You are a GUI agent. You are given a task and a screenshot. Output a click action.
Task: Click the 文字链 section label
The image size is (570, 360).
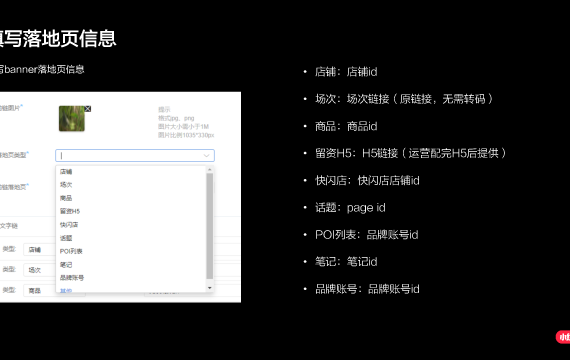[9, 226]
